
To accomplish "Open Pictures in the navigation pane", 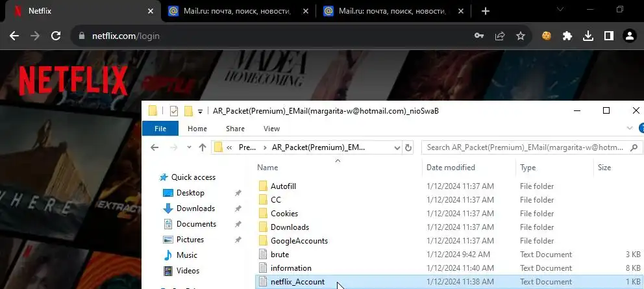I will (190, 240).
